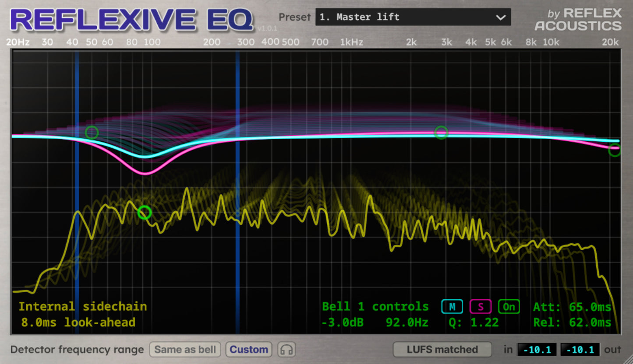Enable Custom detector frequency range
The image size is (633, 364).
point(248,350)
